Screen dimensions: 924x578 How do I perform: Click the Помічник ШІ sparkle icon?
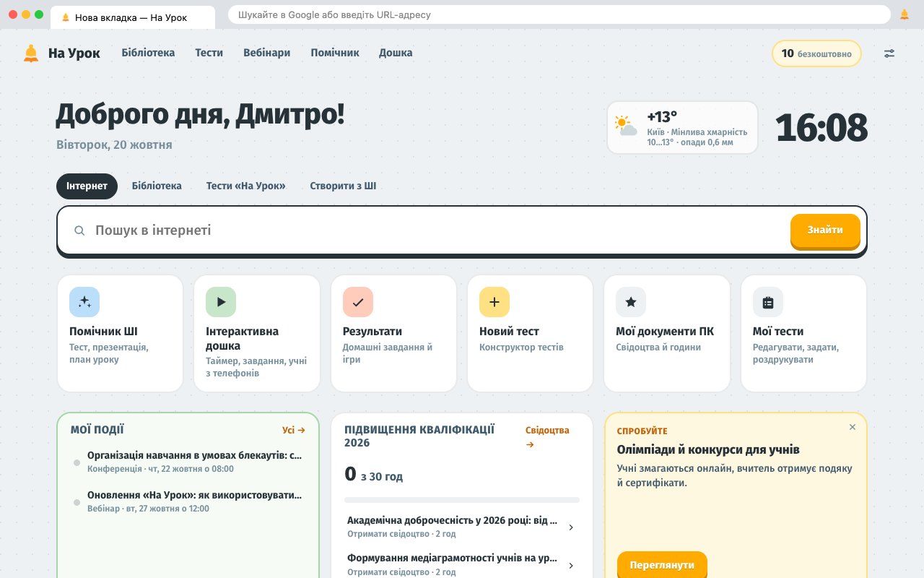click(84, 302)
